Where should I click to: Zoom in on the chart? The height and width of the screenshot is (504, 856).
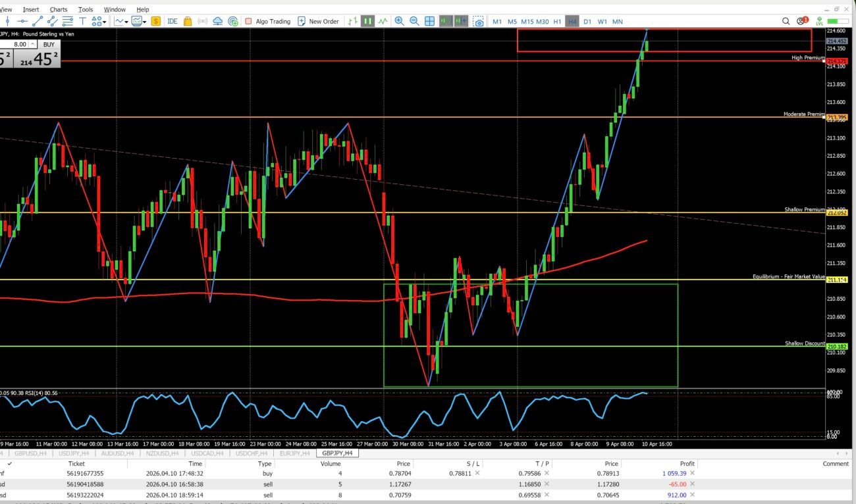pyautogui.click(x=399, y=21)
